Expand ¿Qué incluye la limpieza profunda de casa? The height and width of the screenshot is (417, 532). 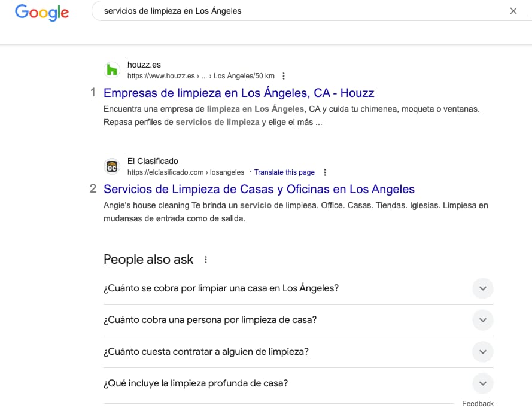298,383
